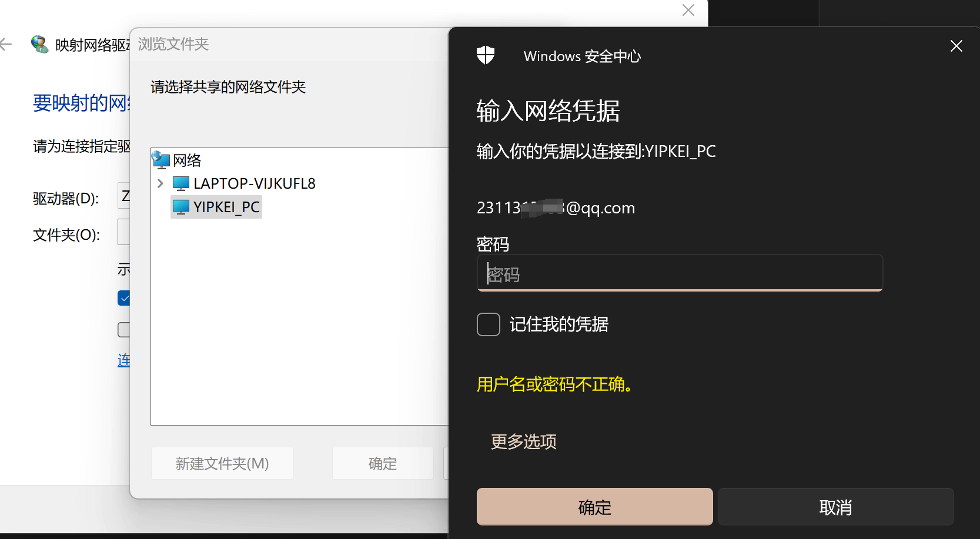This screenshot has width=980, height=539.
Task: Open the drive letter dropdown
Action: (x=124, y=196)
